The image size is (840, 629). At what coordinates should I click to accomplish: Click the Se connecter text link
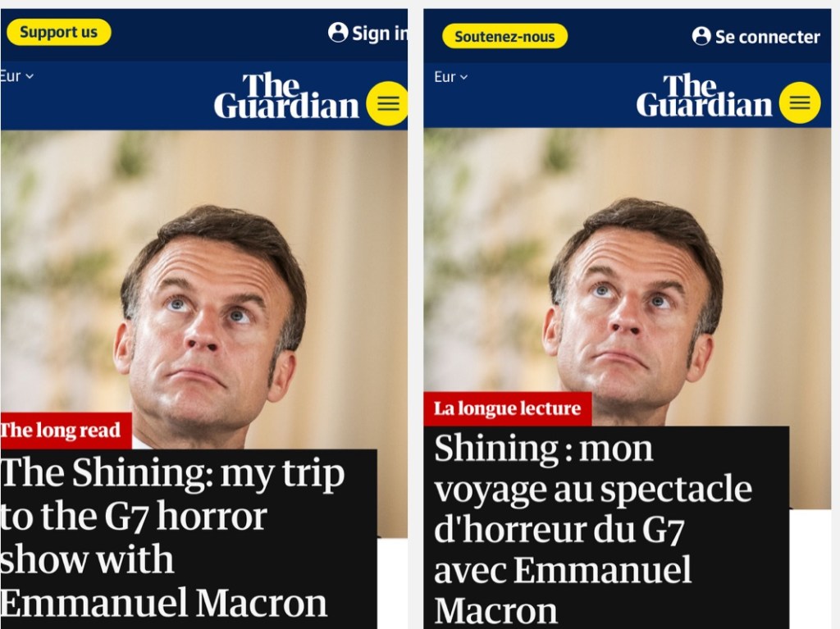pyautogui.click(x=767, y=37)
